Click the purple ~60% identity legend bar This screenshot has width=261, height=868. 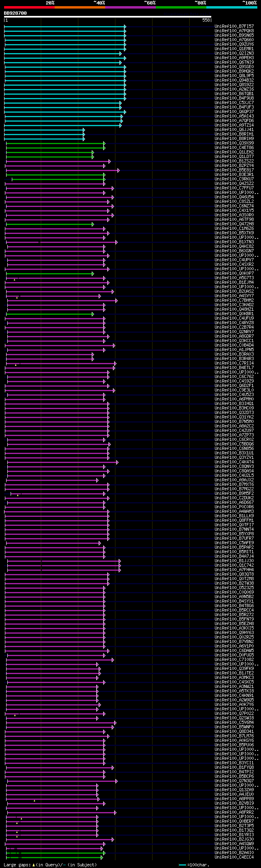pos(130,7)
